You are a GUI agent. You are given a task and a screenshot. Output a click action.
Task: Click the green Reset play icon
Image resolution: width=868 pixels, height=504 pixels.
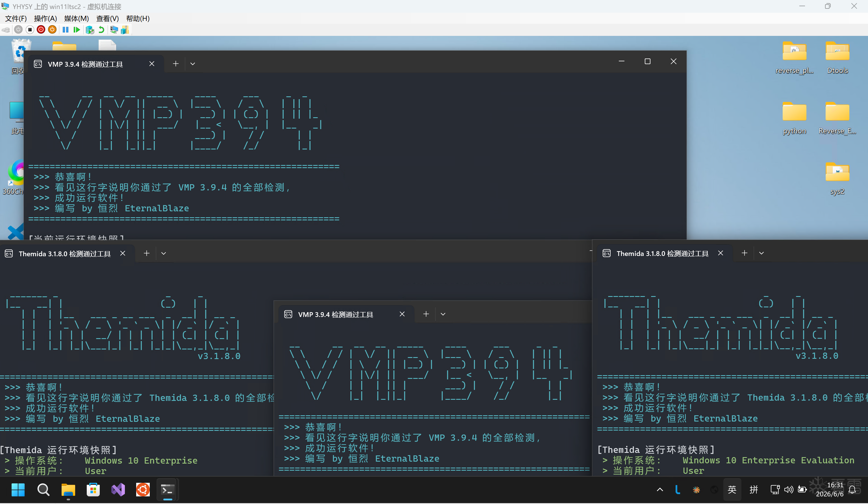(77, 30)
